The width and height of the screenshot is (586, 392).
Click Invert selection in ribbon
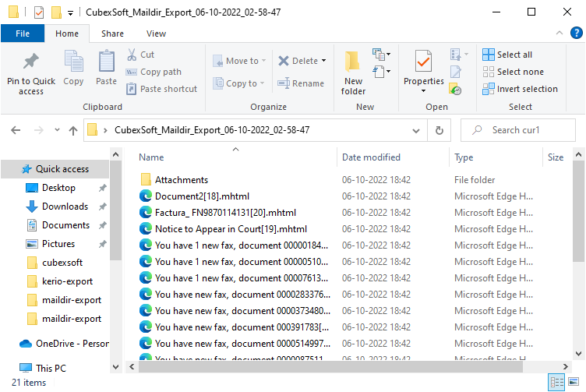click(520, 89)
